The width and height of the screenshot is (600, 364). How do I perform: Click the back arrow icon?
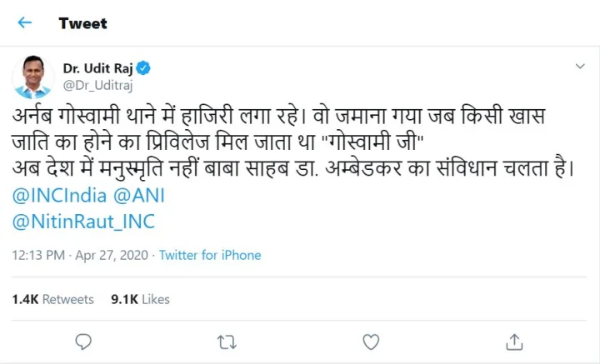click(x=24, y=22)
